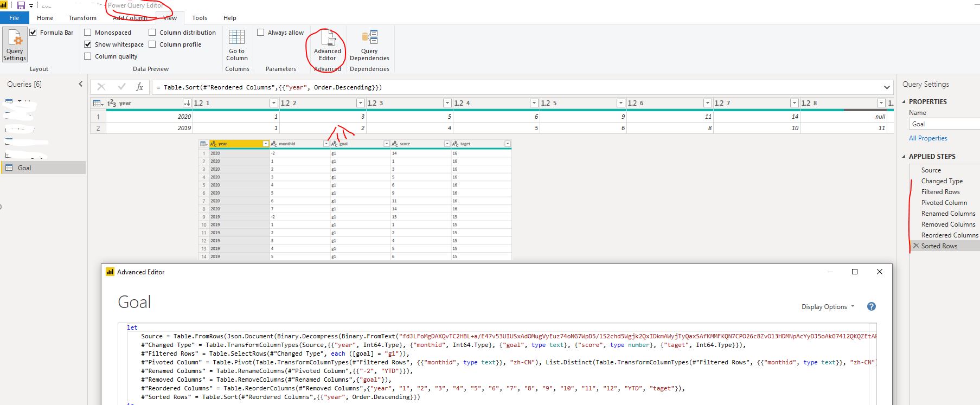Click the query Name input field
The image size is (980, 405).
[944, 124]
